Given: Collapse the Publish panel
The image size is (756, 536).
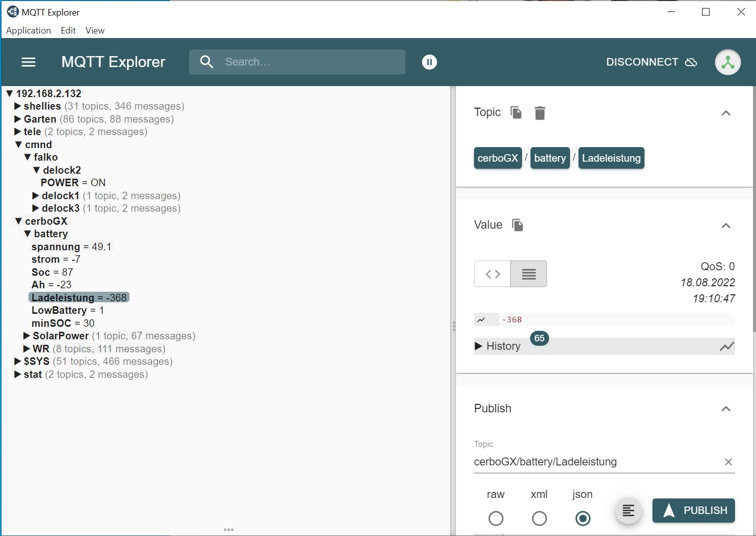Looking at the screenshot, I should coord(725,409).
